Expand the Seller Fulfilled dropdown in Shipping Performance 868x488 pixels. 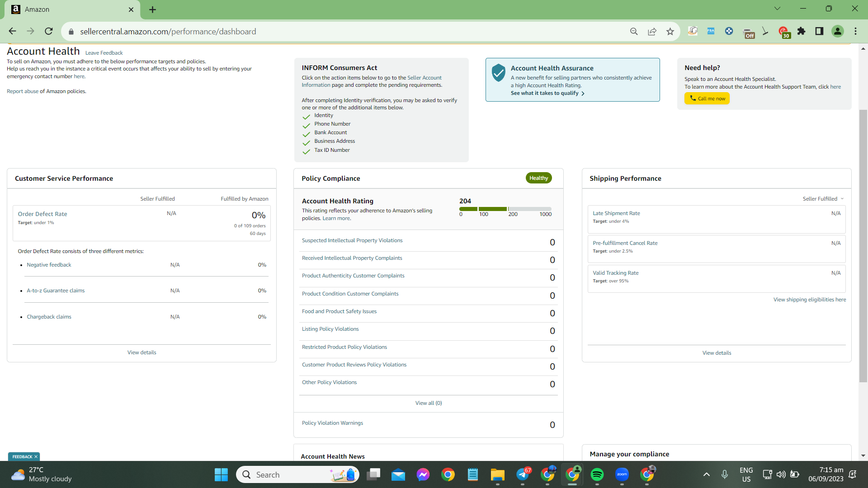click(823, 199)
